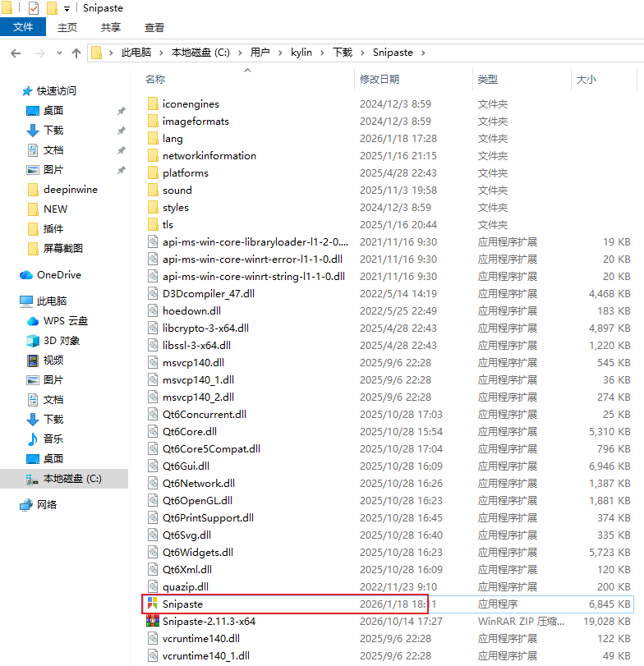The height and width of the screenshot is (666, 644).
Task: Click 用户 breadcrumb in address bar
Action: [x=260, y=53]
